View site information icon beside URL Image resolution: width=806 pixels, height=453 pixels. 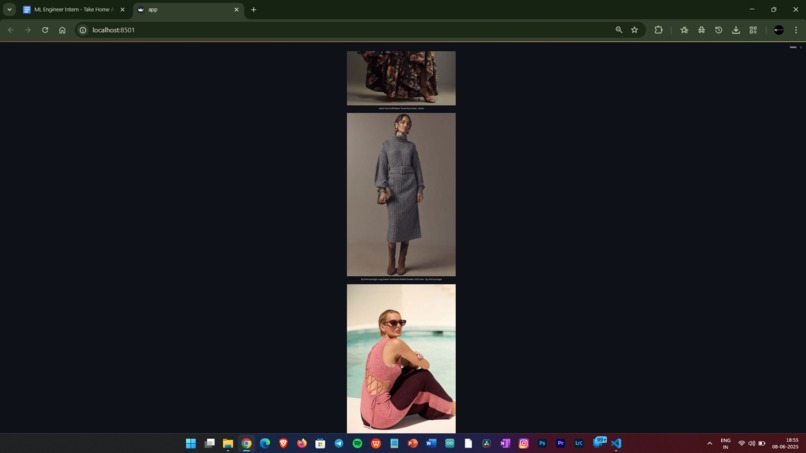point(83,30)
